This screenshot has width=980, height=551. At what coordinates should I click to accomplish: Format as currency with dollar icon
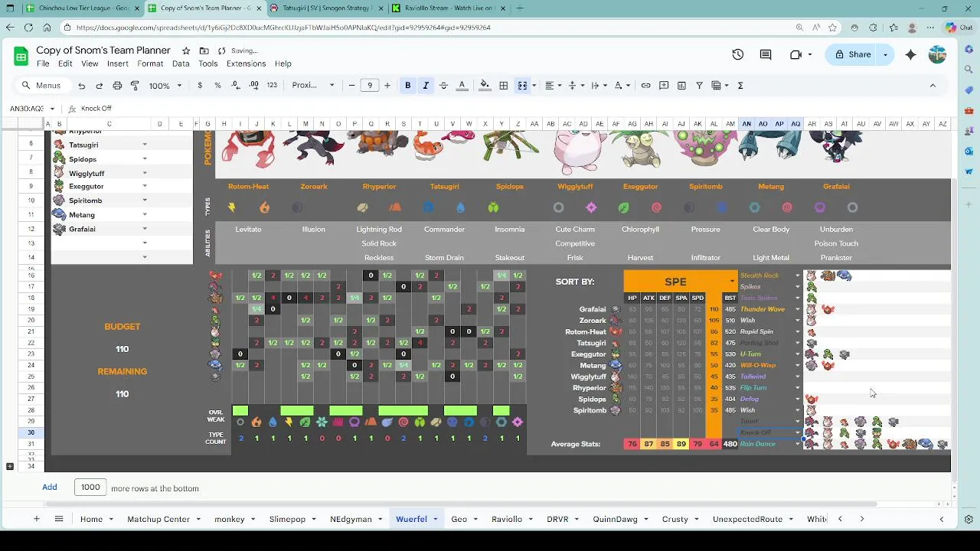point(200,86)
